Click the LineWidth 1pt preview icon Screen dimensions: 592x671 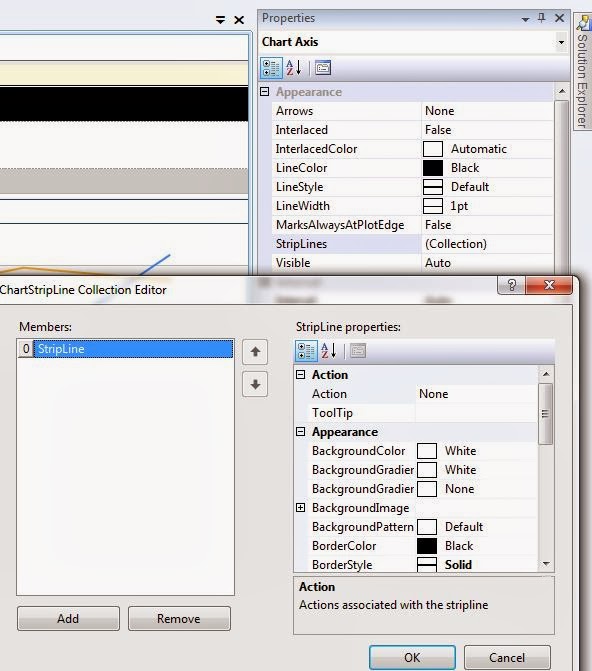tap(432, 206)
